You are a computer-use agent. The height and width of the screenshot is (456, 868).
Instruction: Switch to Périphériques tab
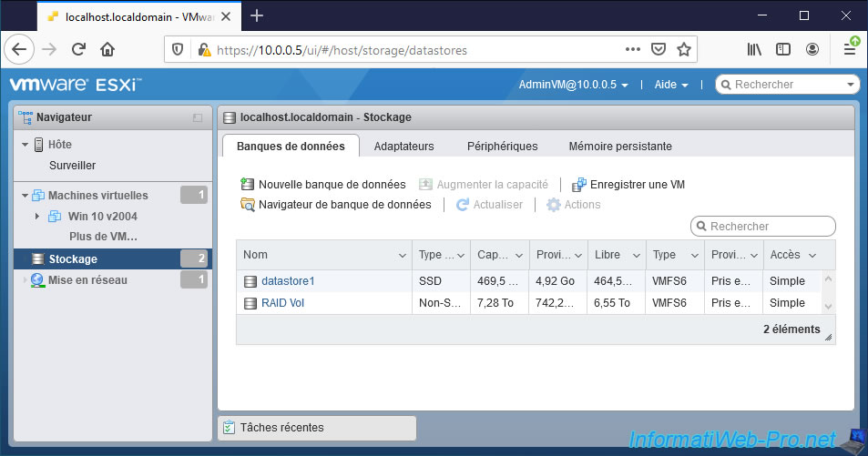coord(502,147)
